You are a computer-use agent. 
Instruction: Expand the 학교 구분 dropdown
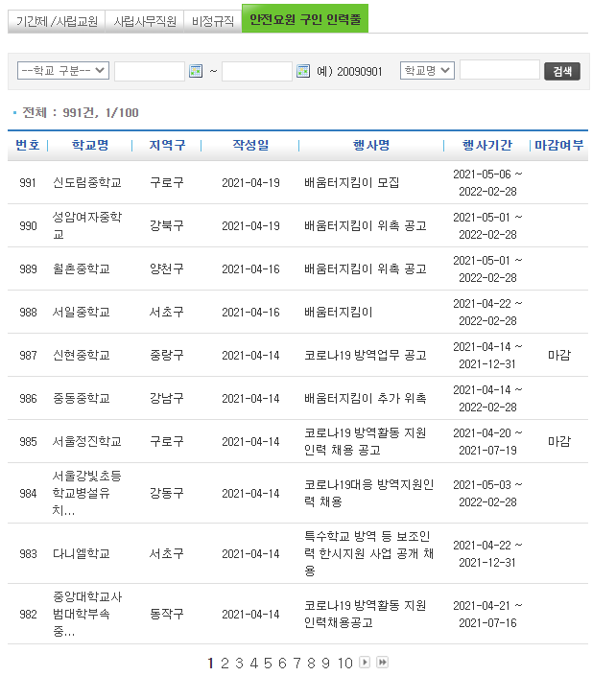coord(63,71)
